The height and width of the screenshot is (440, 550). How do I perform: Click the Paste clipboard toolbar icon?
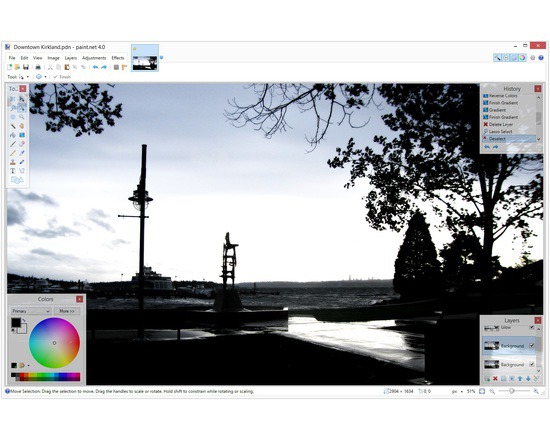point(67,67)
